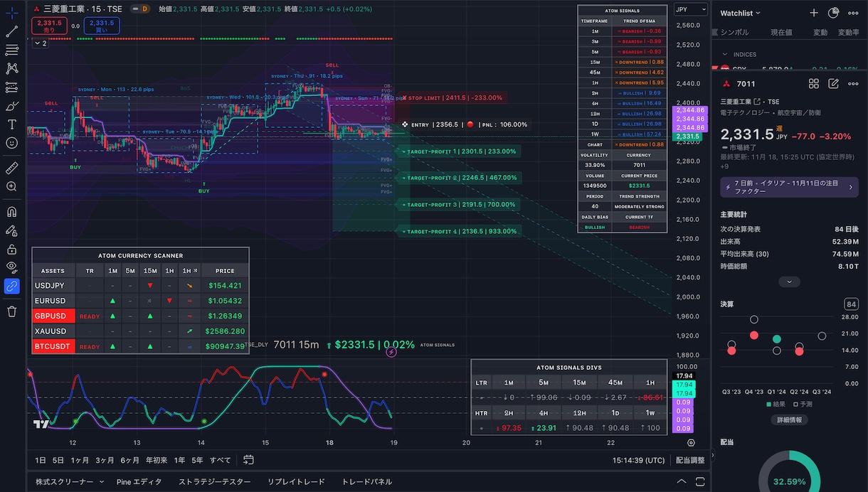
Task: Click the purple lightning bolt event marker
Action: tap(391, 352)
